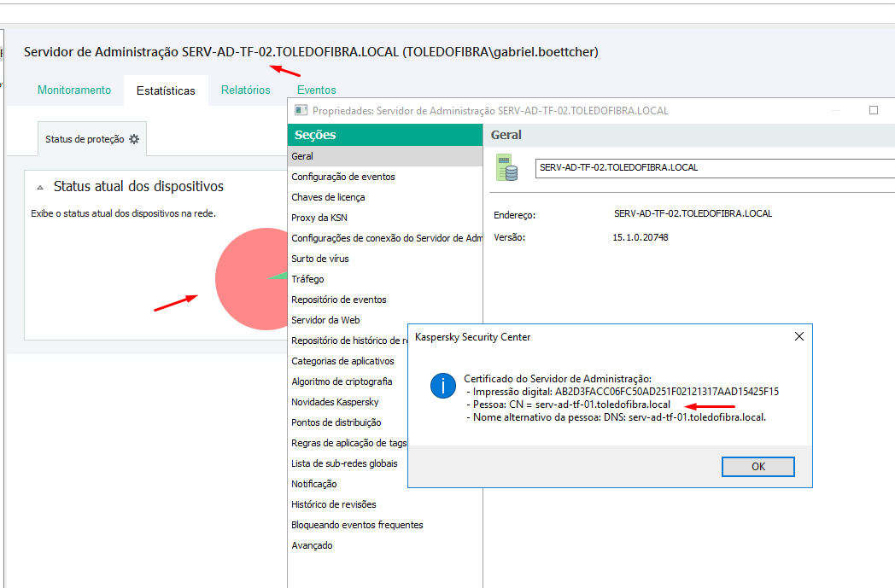The width and height of the screenshot is (895, 588).
Task: Select the Estatísticas tab
Action: point(166,90)
